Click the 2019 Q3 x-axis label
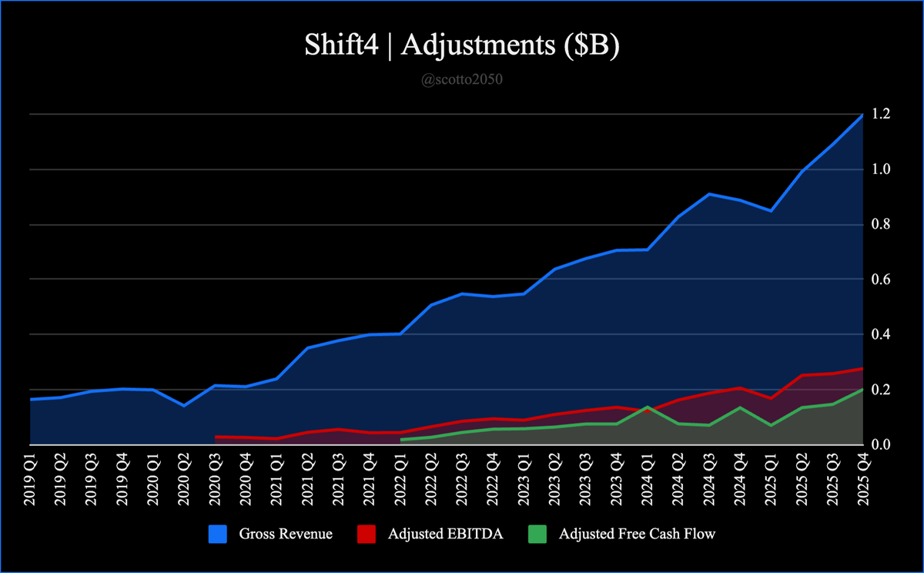Screen dimensions: 924x573 click(92, 479)
